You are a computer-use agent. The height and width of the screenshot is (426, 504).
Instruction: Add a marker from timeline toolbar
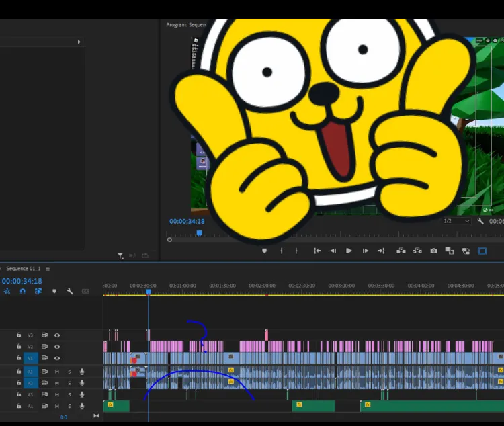pos(54,292)
